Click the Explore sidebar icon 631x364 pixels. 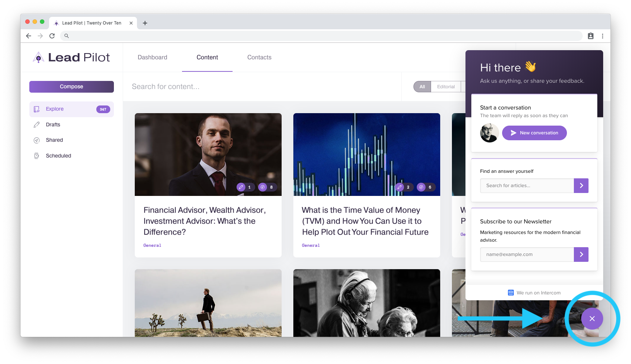(37, 109)
